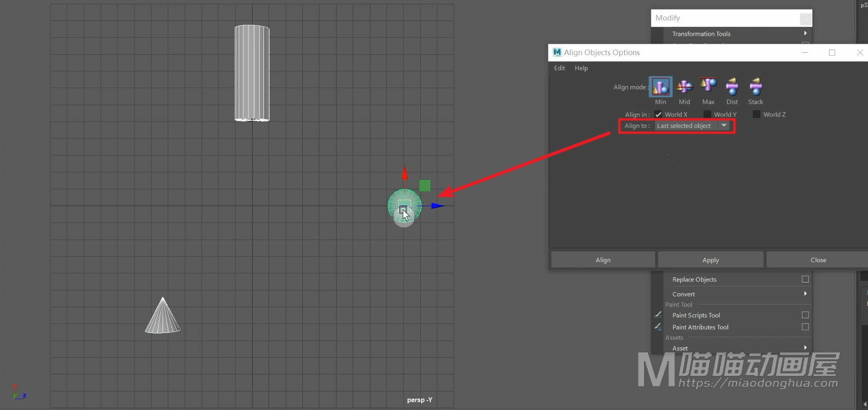868x410 pixels.
Task: Open the Paint Attributes Tool option box
Action: (x=805, y=327)
